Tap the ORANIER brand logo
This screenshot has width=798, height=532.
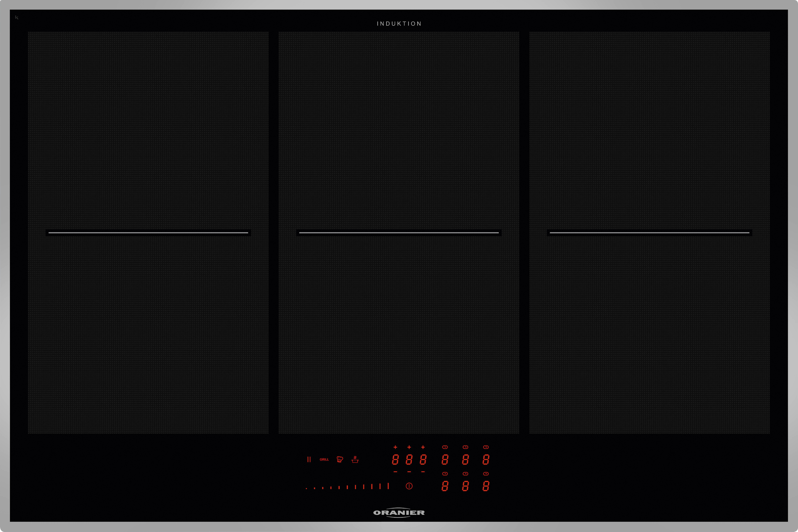click(x=399, y=513)
